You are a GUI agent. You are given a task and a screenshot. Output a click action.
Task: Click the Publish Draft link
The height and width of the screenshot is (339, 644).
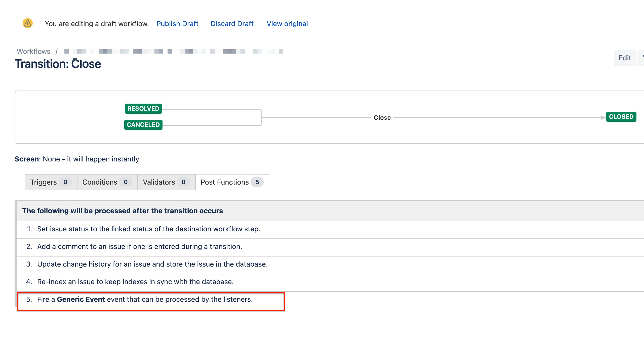(177, 24)
